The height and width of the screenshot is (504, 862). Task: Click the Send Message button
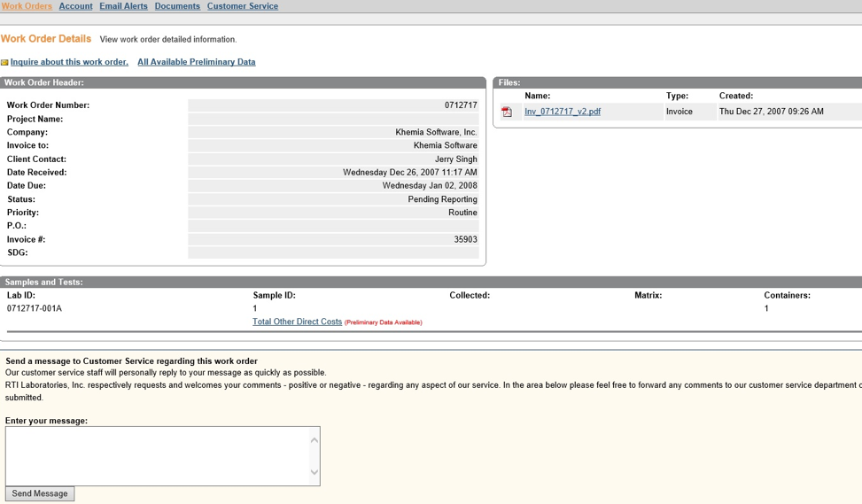coord(40,493)
